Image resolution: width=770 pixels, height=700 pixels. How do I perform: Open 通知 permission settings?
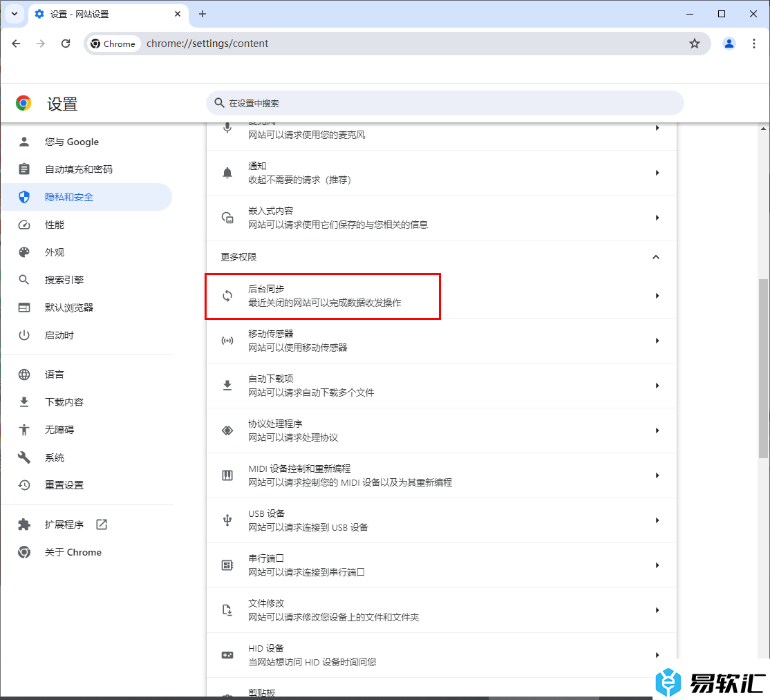coord(441,173)
